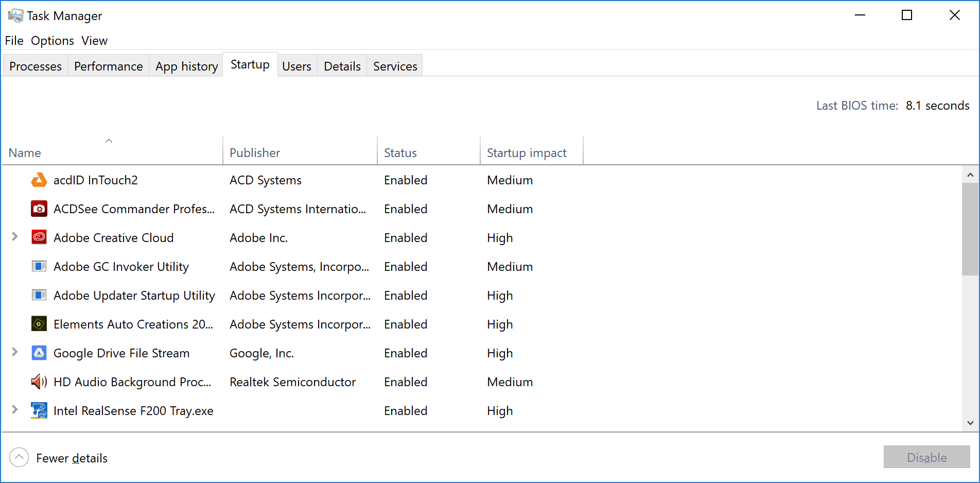
Task: Click the Adobe Updater Startup Utility icon
Action: pyautogui.click(x=39, y=296)
